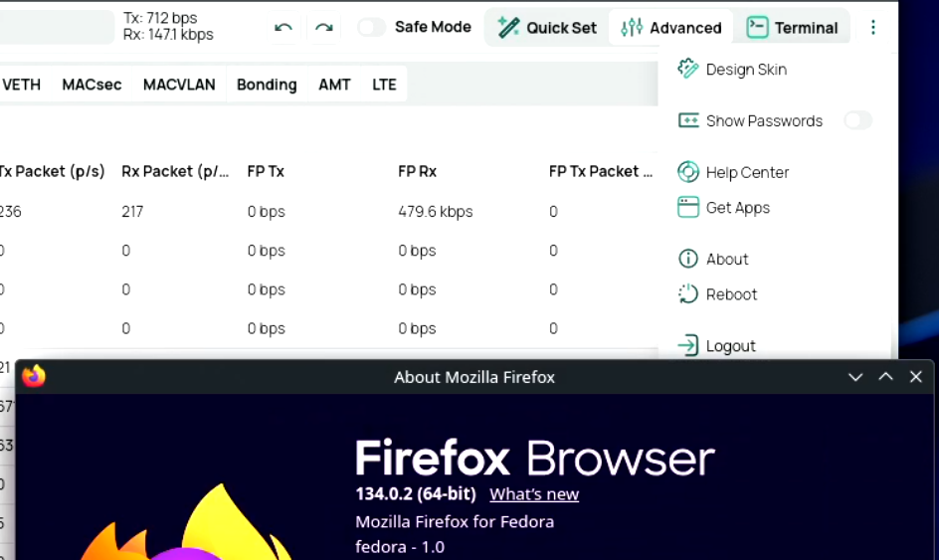939x560 pixels.
Task: Close the About Mozilla Firefox window
Action: [916, 377]
